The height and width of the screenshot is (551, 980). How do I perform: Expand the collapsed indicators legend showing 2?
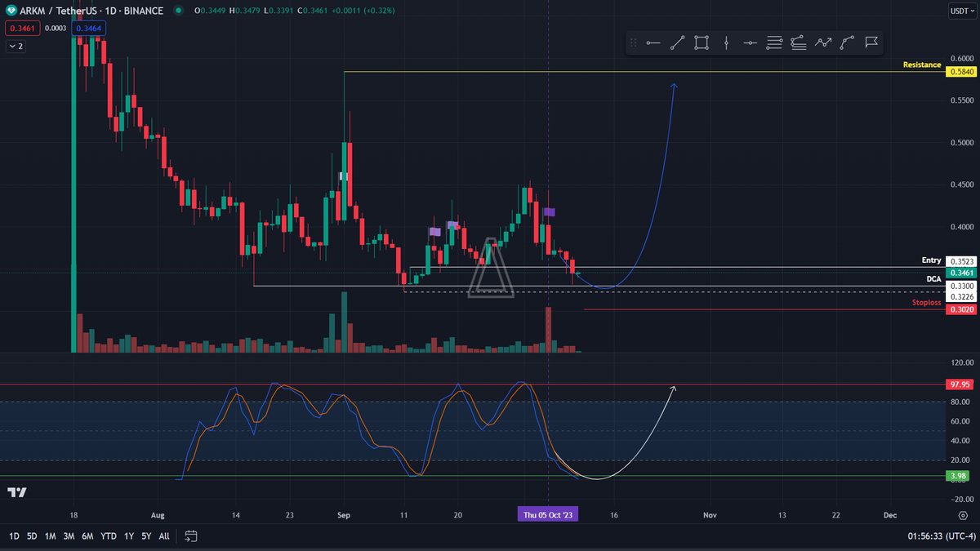[x=16, y=47]
